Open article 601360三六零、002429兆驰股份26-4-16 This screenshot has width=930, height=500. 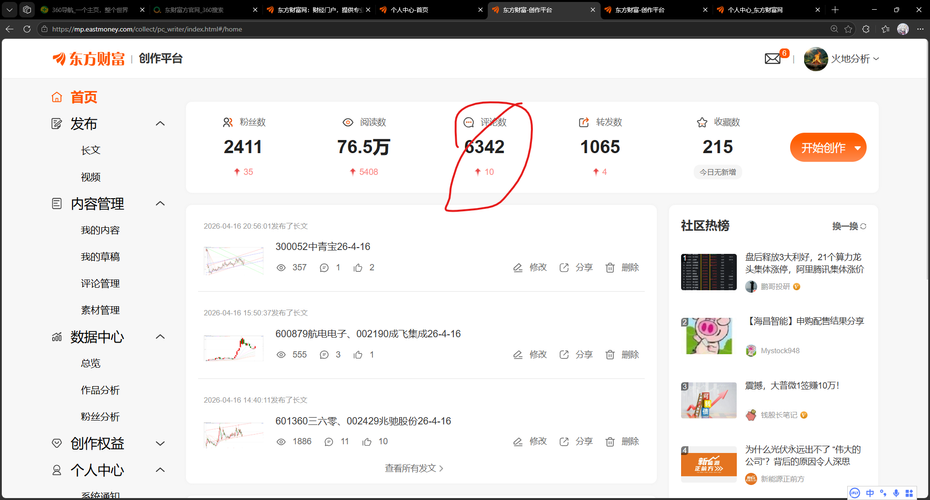point(363,421)
